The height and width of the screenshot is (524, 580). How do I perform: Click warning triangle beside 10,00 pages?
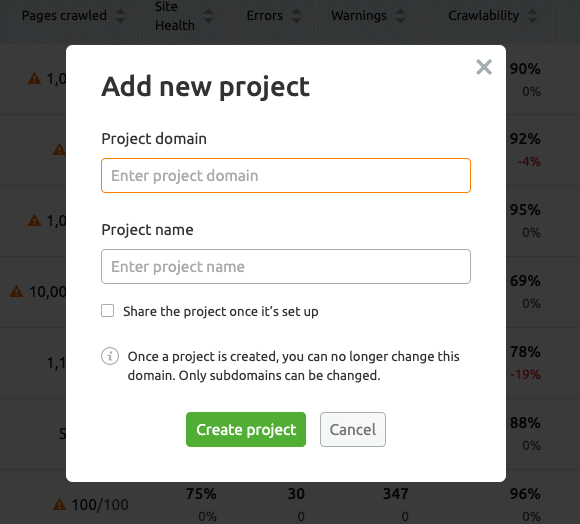pyautogui.click(x=17, y=291)
